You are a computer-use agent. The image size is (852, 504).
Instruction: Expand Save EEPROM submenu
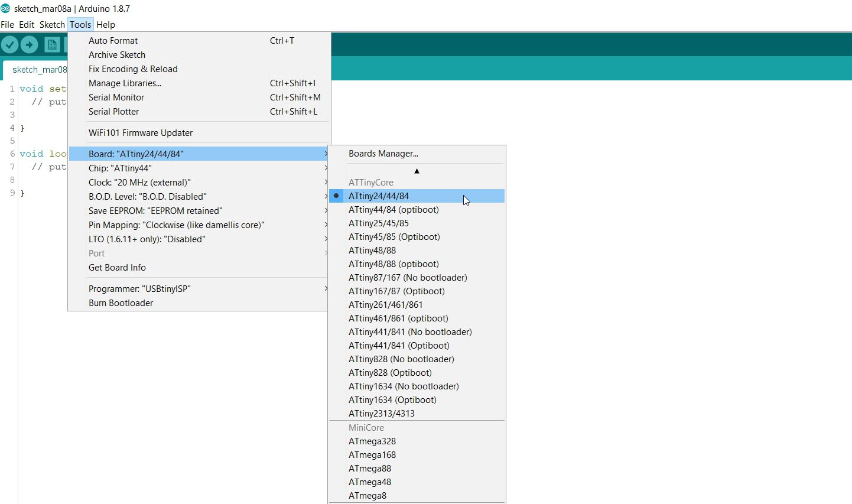(199, 210)
